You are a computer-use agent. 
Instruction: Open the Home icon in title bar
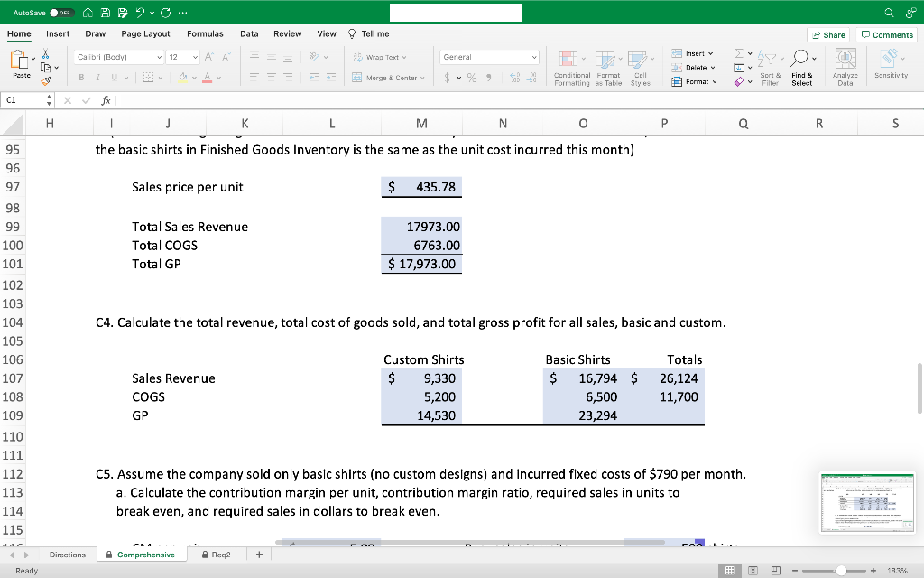88,13
